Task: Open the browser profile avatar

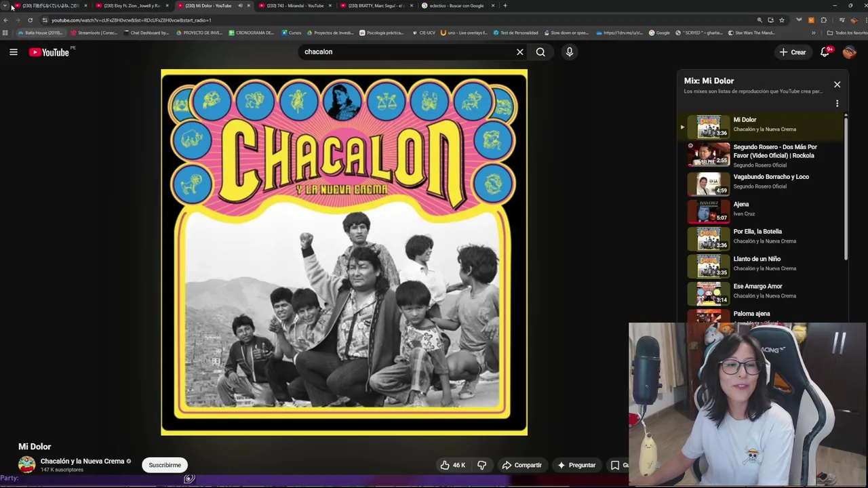Action: 854,20
